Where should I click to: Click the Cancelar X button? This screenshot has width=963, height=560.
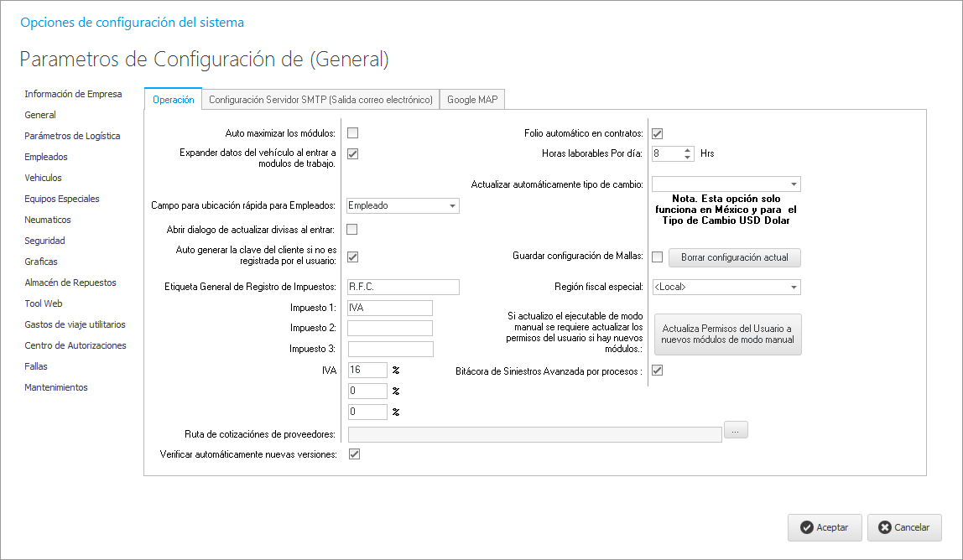(904, 527)
